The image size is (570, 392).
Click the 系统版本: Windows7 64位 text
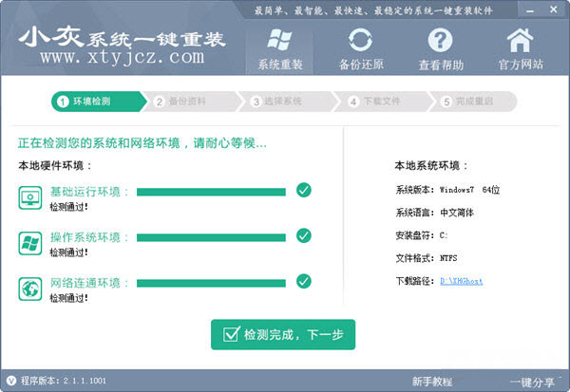coord(447,190)
